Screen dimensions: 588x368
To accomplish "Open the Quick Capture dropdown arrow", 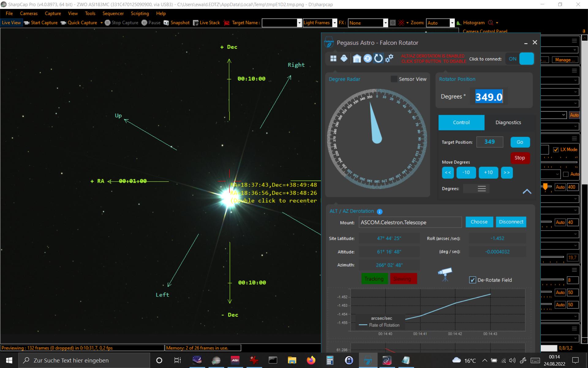I will [101, 23].
